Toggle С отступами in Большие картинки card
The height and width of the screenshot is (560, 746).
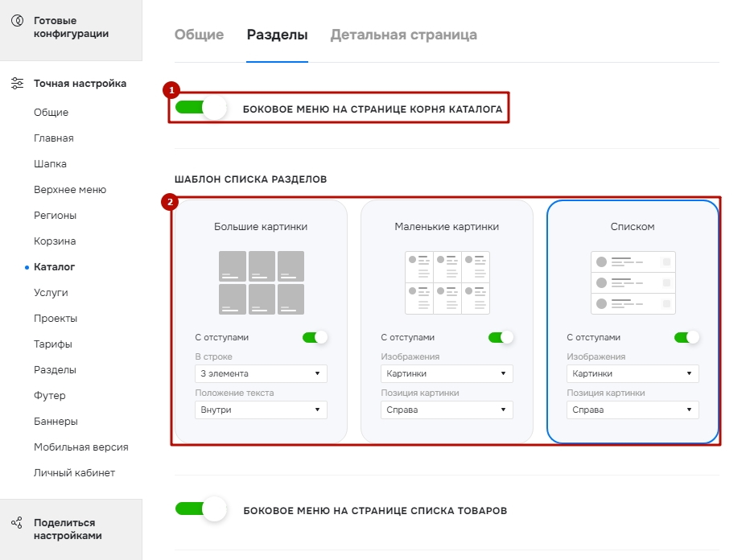[315, 337]
